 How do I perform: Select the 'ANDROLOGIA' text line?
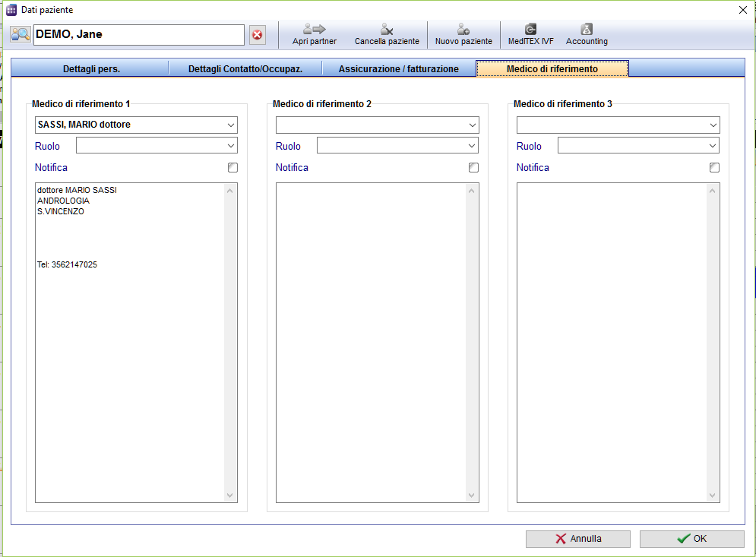pyautogui.click(x=63, y=201)
